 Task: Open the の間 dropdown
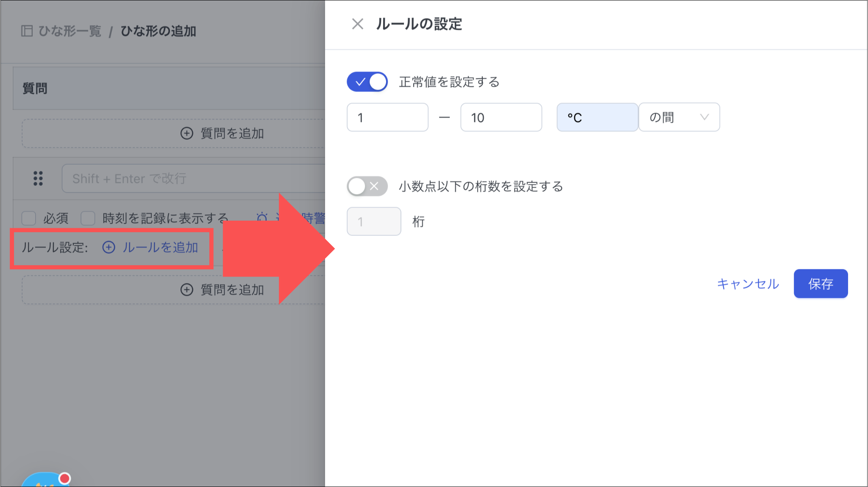(x=678, y=117)
